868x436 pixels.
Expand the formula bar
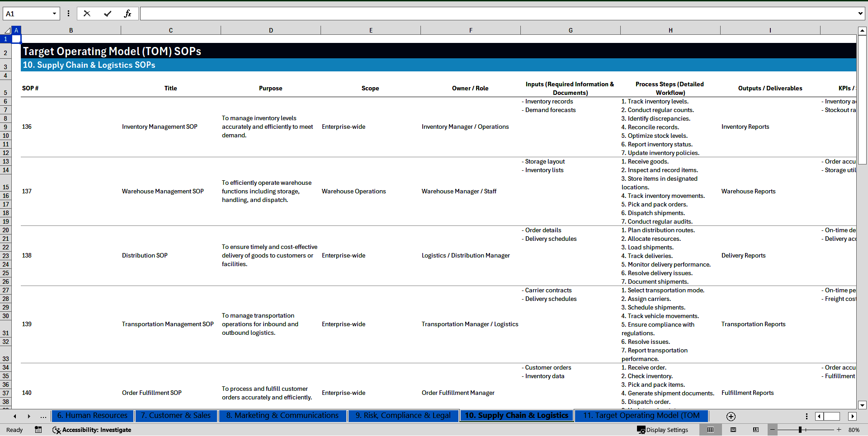(860, 14)
